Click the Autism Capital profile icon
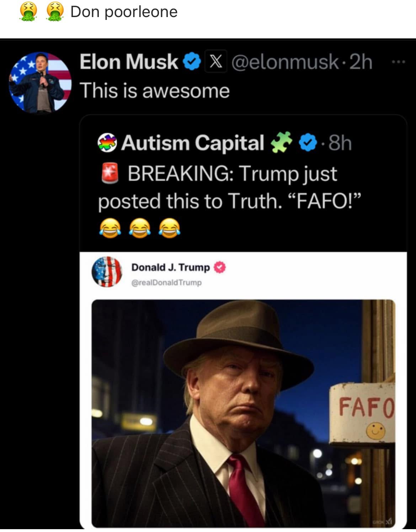Screen dimensions: 416x532 point(107,143)
